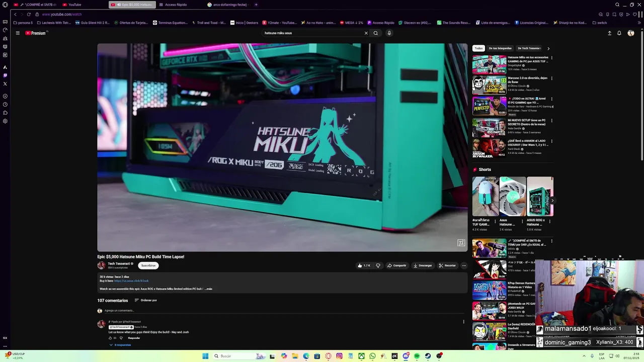
Task: Click the YouTube Premium logo
Action: click(x=36, y=33)
